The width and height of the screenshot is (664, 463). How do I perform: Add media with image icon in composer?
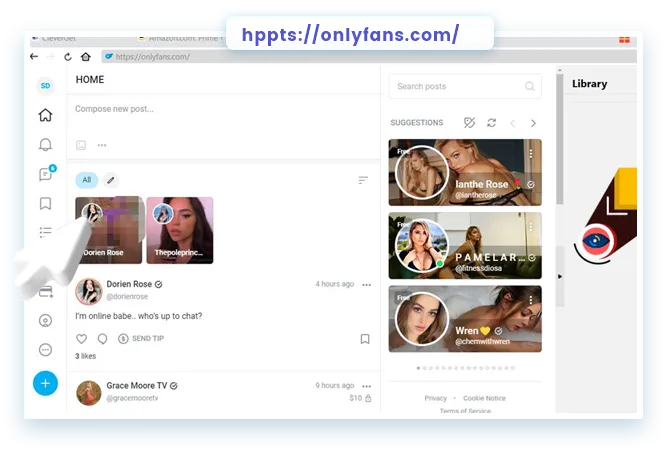coord(81,145)
